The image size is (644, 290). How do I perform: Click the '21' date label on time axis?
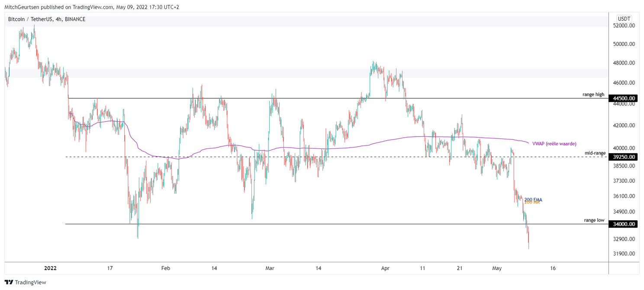click(460, 268)
